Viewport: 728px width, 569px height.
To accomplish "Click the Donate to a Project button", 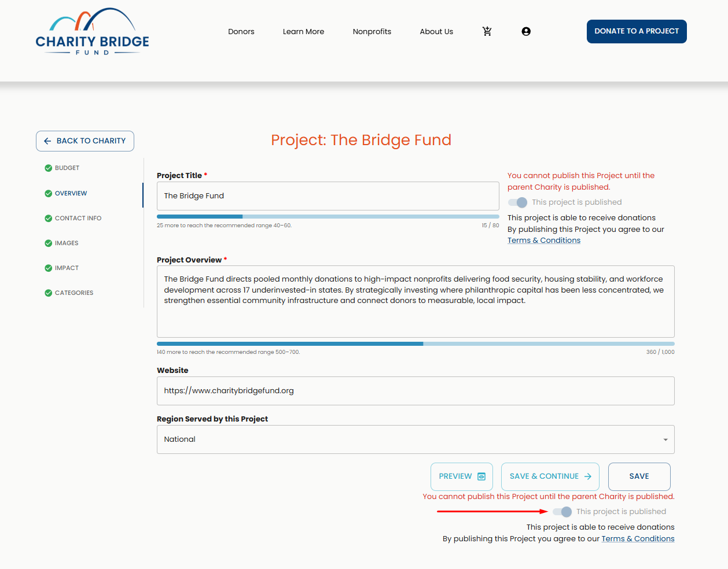I will point(637,32).
